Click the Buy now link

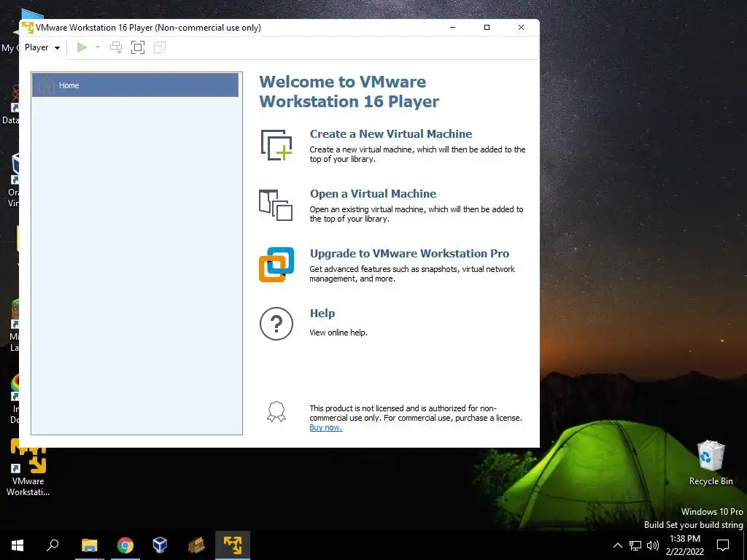pyautogui.click(x=326, y=427)
